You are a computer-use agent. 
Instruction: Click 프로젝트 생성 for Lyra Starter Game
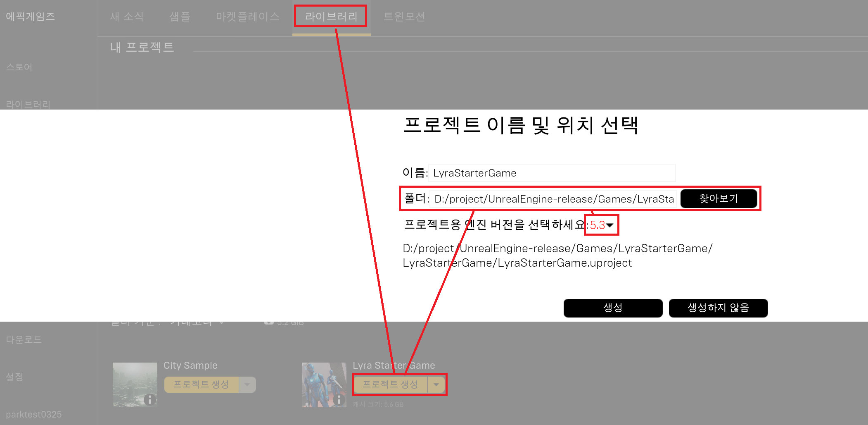390,384
